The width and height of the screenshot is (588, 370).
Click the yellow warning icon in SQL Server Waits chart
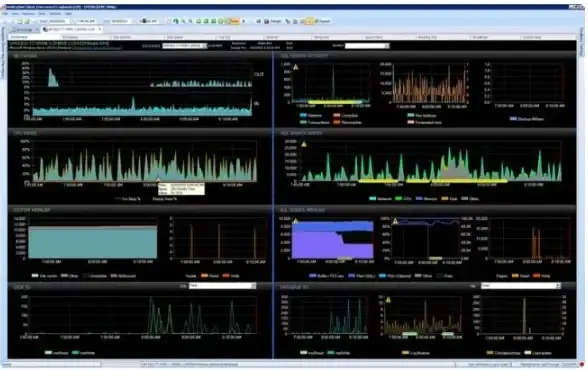coord(304,144)
